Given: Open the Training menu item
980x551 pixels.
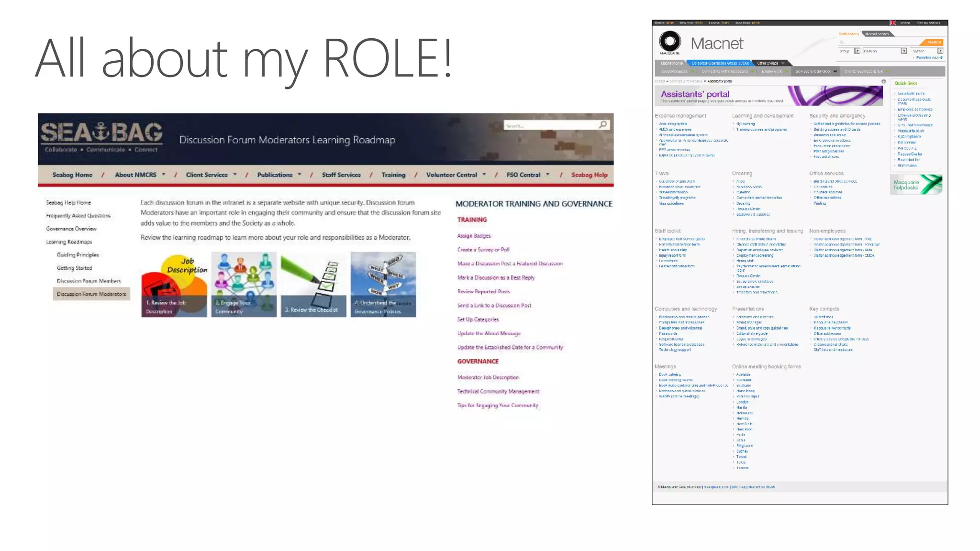Looking at the screenshot, I should [x=393, y=175].
